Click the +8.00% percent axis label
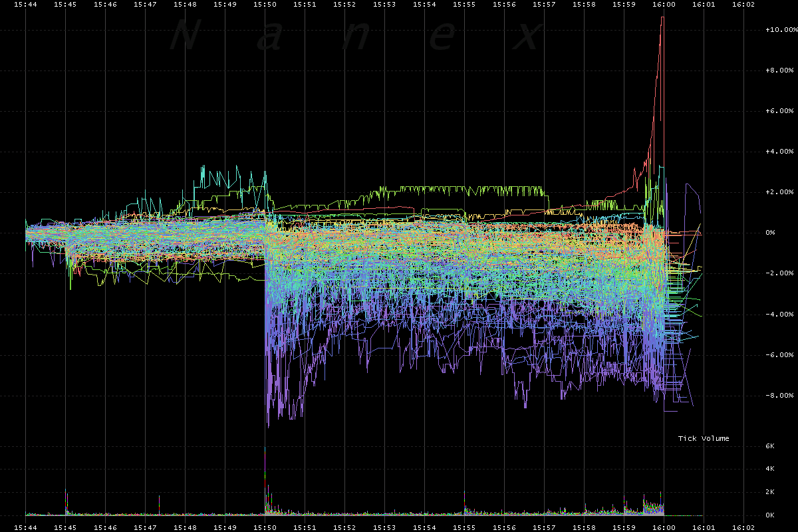The image size is (798, 532). click(779, 70)
